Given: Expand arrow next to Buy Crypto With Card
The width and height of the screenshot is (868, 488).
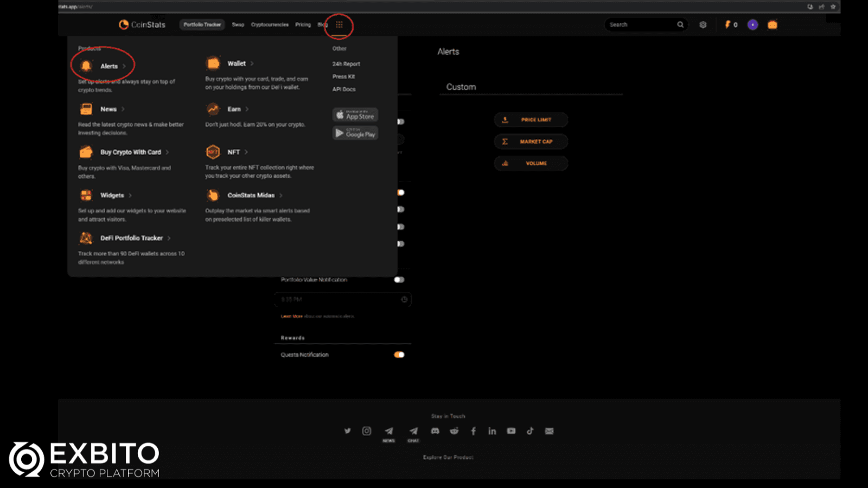Looking at the screenshot, I should (167, 152).
